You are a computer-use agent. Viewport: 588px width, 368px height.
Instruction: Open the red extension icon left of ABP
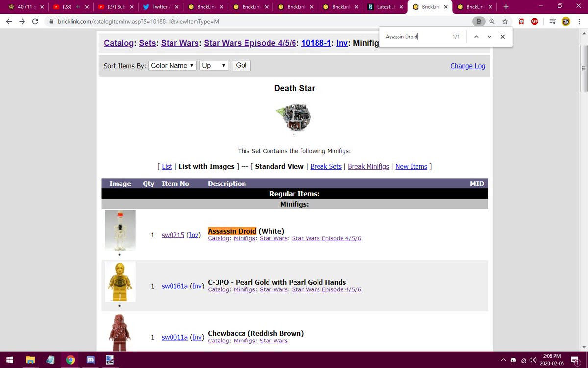(x=522, y=22)
